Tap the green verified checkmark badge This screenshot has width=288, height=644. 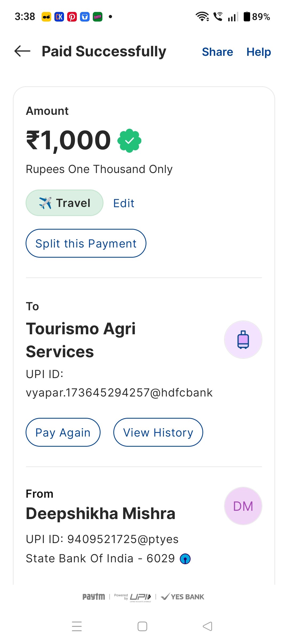(129, 140)
